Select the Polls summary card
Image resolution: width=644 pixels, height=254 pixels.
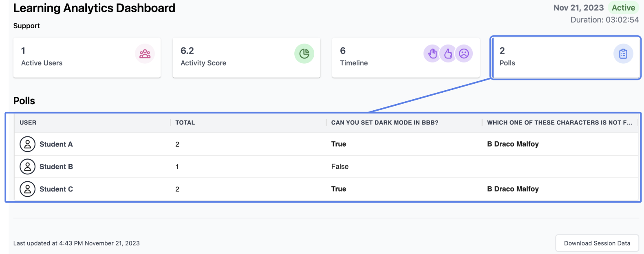(566, 58)
